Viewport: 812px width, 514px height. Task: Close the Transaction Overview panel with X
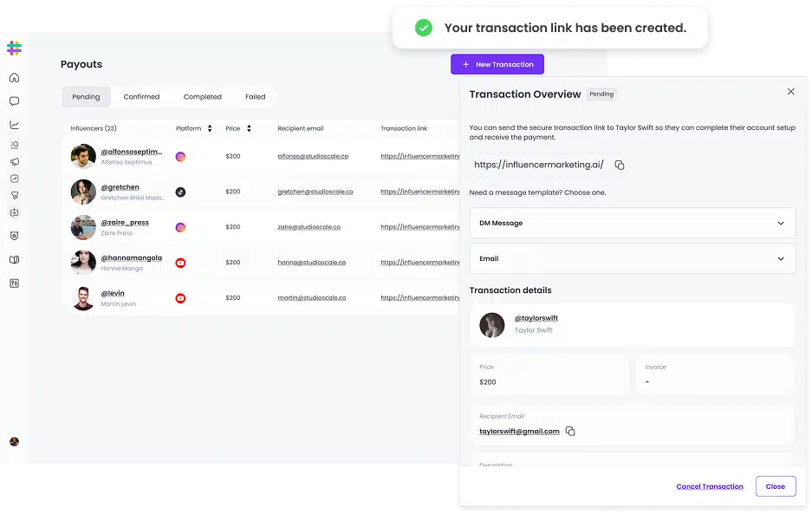790,92
